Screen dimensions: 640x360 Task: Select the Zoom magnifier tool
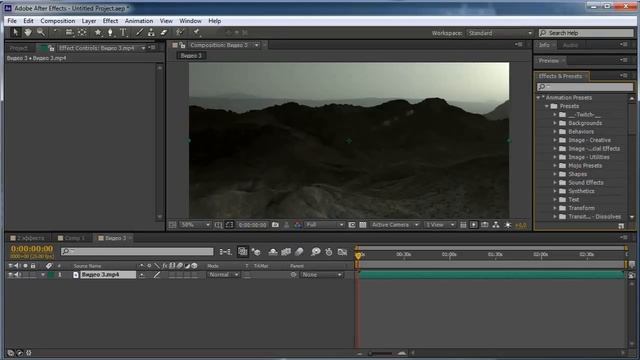40,32
